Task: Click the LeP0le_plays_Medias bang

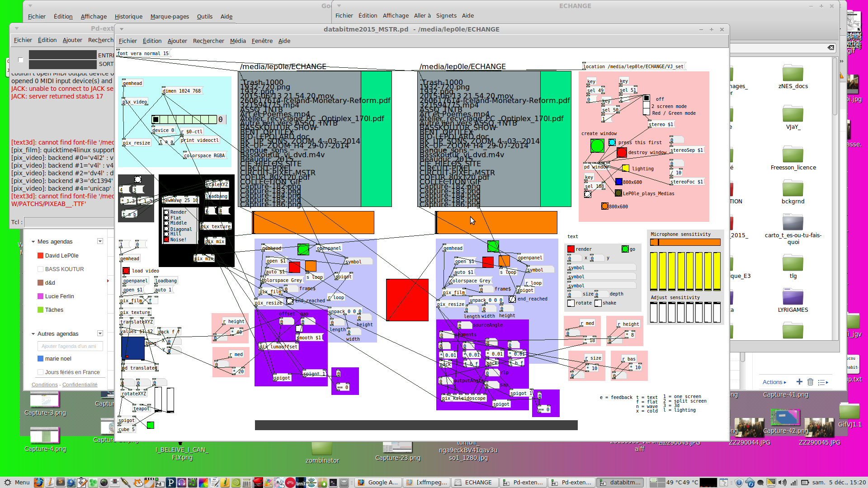Action: point(618,193)
